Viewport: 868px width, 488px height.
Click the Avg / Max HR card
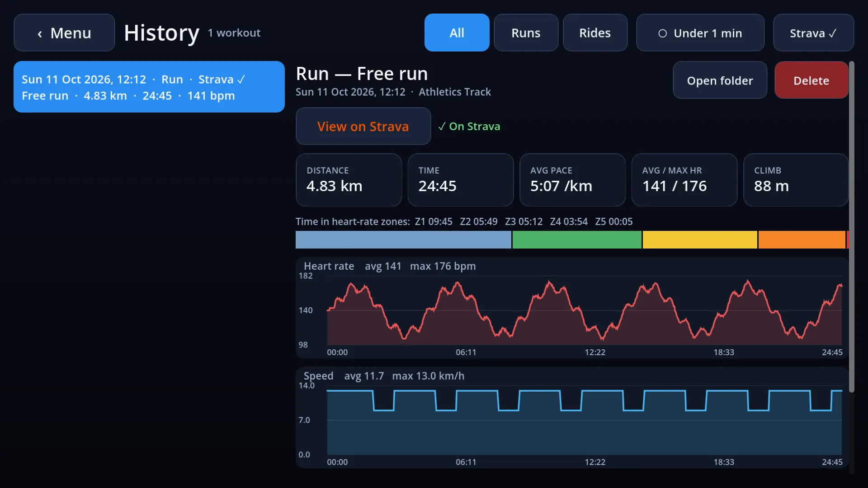(x=684, y=180)
